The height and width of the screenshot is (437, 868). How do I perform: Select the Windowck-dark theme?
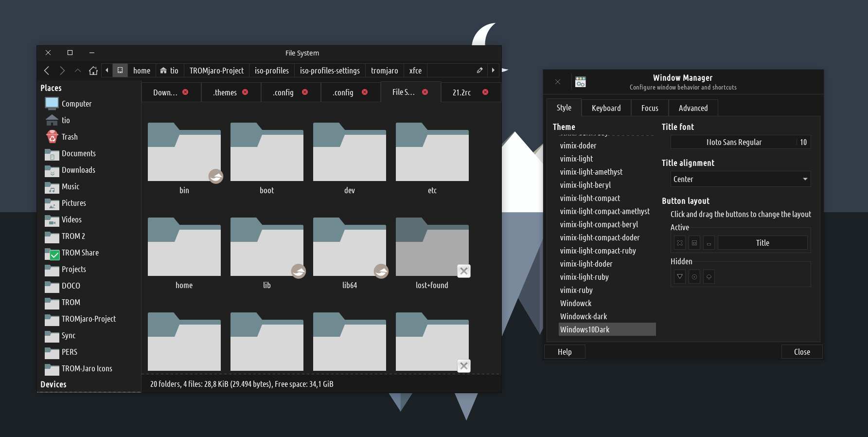(x=584, y=316)
